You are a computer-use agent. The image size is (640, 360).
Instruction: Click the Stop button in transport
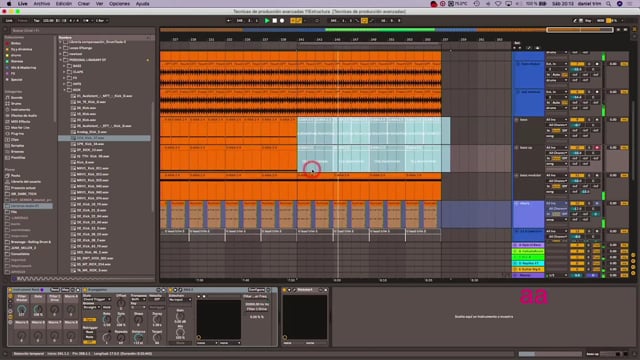[275, 20]
